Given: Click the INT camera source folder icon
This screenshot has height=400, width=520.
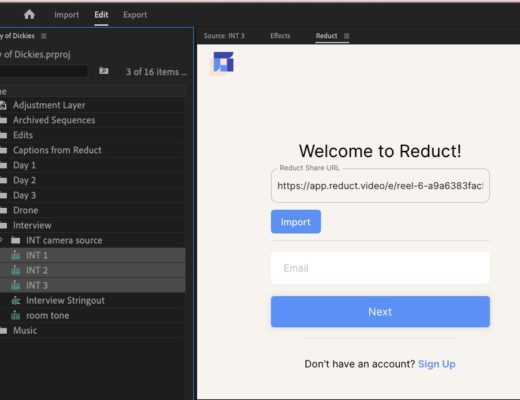Looking at the screenshot, I should [16, 240].
